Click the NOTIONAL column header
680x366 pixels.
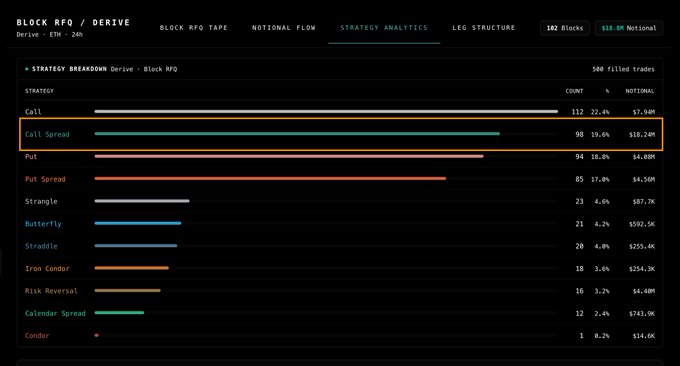(640, 91)
